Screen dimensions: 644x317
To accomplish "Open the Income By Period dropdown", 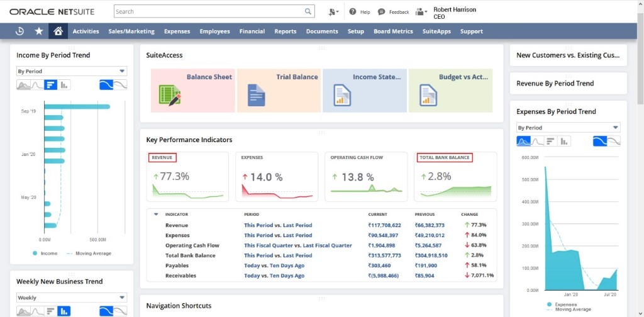I will (x=72, y=72).
